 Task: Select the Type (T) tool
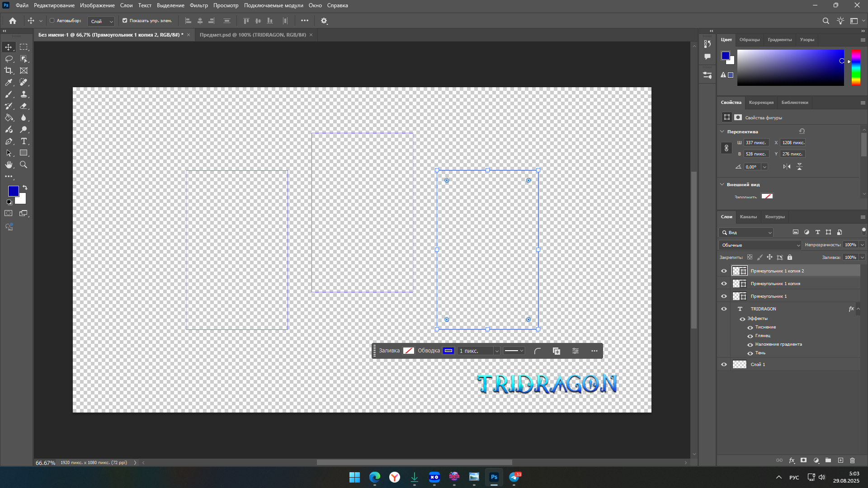[x=24, y=141]
